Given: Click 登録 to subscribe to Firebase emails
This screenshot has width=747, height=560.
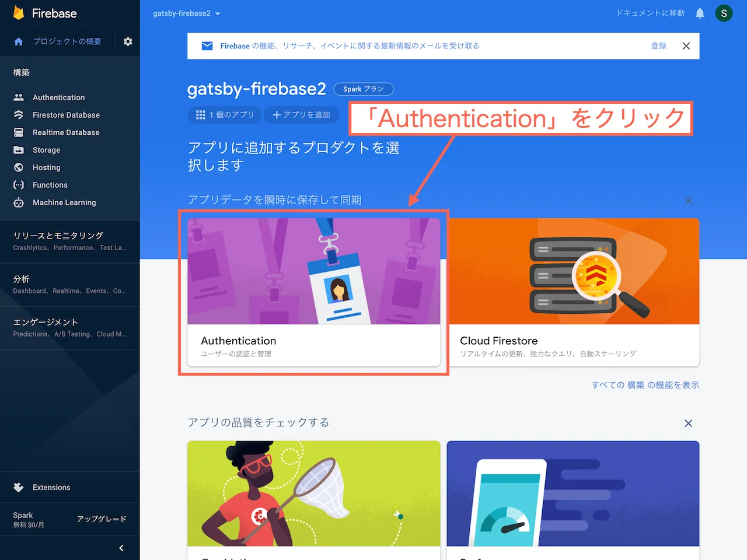Looking at the screenshot, I should [658, 45].
